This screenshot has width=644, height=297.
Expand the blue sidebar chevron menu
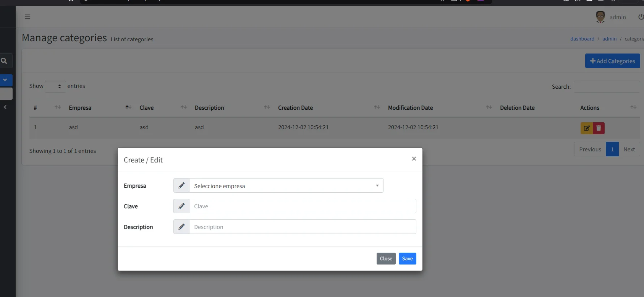pyautogui.click(x=5, y=80)
